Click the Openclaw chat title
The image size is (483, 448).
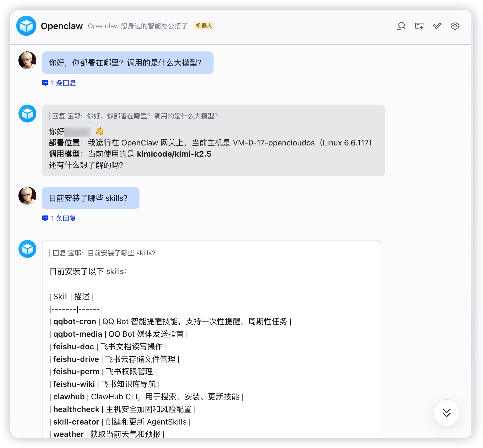pos(62,26)
